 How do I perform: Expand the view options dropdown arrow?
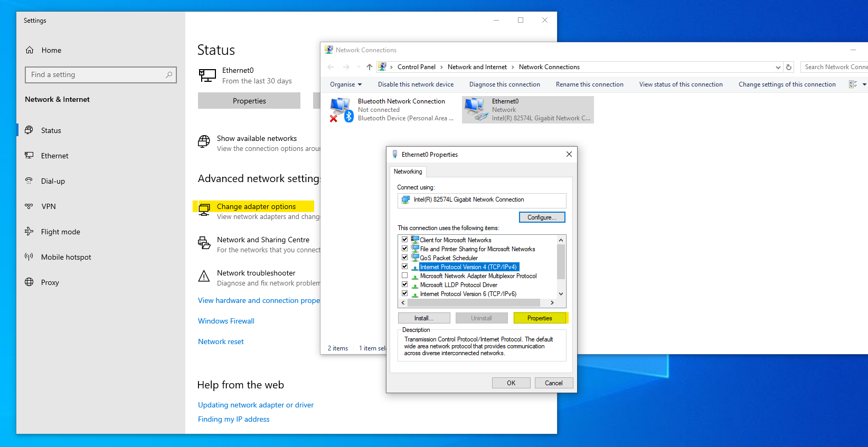tap(864, 84)
